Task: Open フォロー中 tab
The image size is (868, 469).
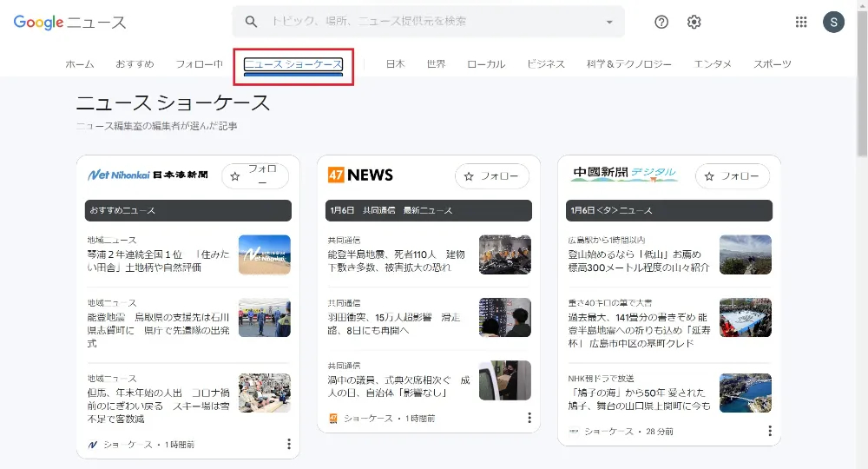Action: click(x=200, y=64)
